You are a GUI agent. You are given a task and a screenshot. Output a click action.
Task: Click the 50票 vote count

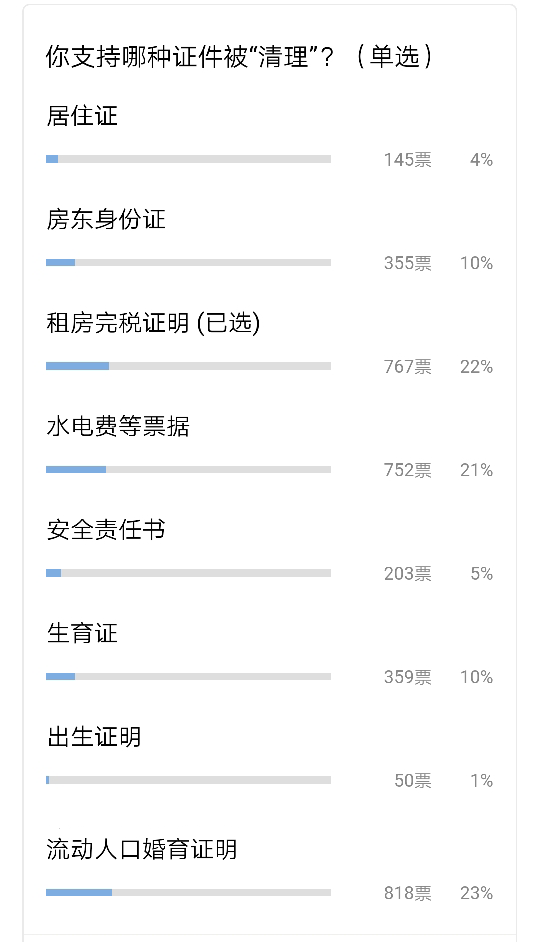(413, 780)
